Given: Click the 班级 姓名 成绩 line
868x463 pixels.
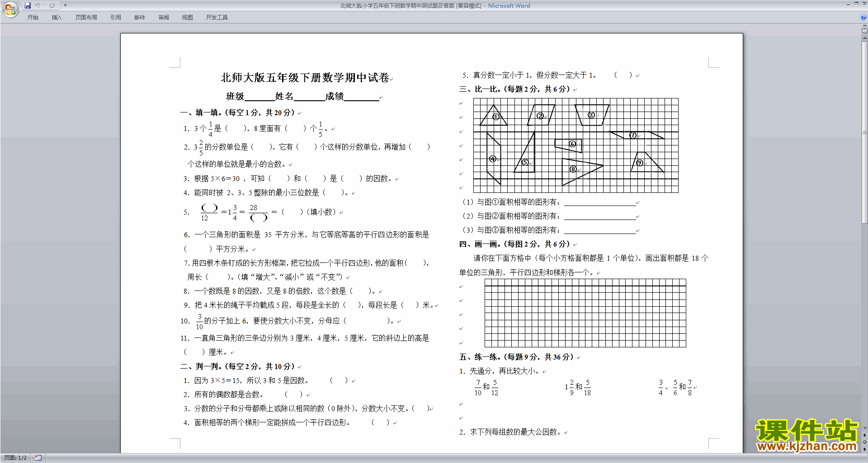Looking at the screenshot, I should 302,96.
